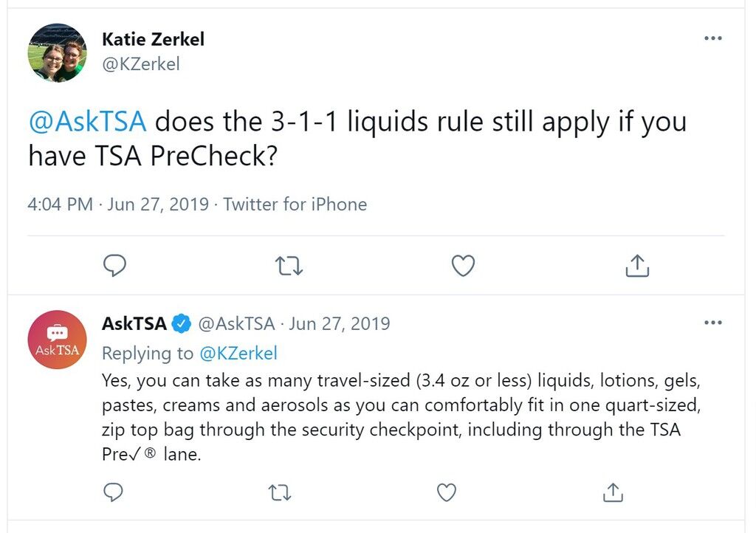Reply to Katie Zerkel's tweet
The width and height of the screenshot is (756, 533).
pyautogui.click(x=114, y=265)
